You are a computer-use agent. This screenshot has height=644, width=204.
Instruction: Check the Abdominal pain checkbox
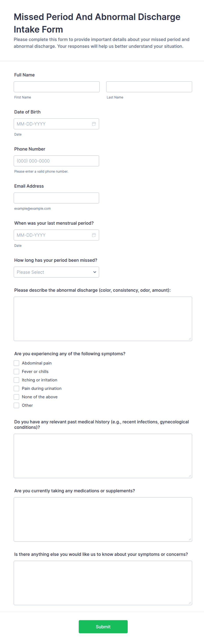[16, 363]
